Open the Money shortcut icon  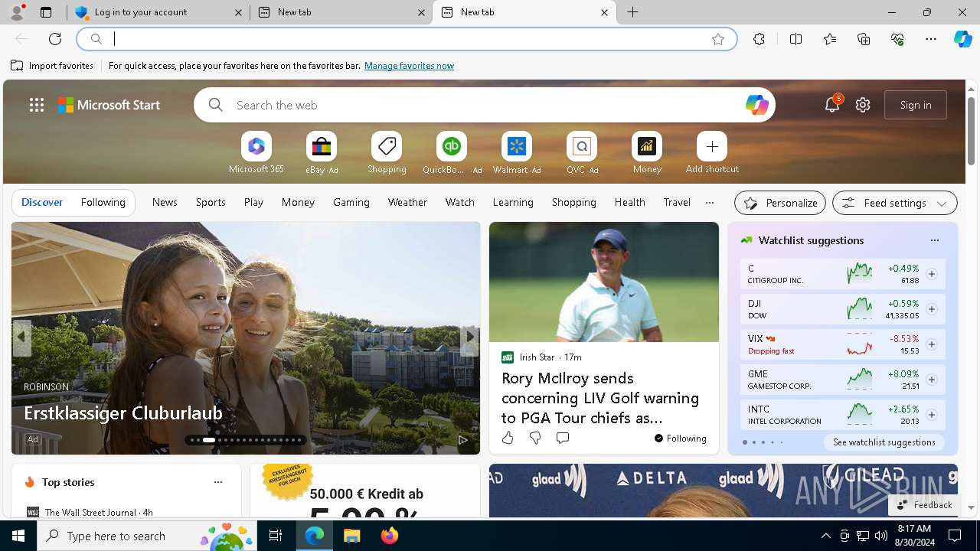click(x=647, y=146)
